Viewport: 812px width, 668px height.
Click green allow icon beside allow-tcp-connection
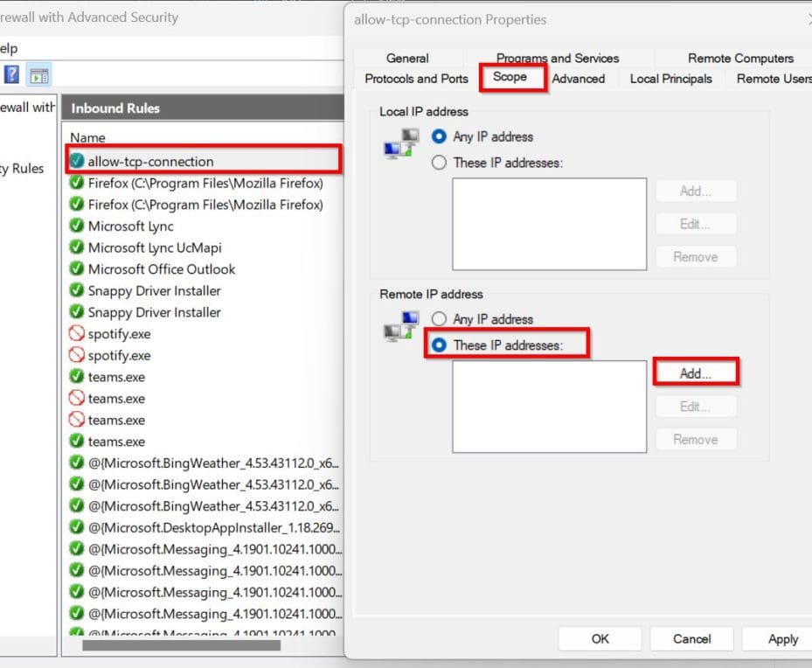[76, 161]
